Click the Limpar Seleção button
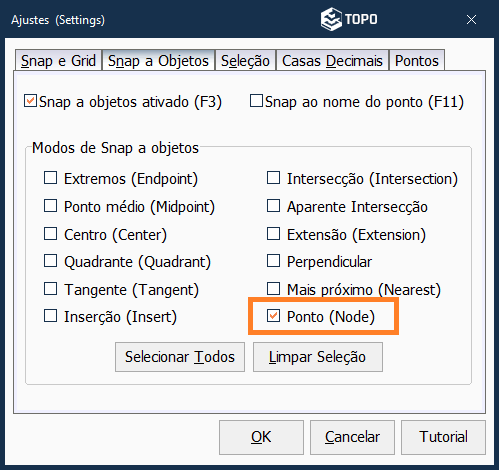499x470 pixels. [318, 357]
